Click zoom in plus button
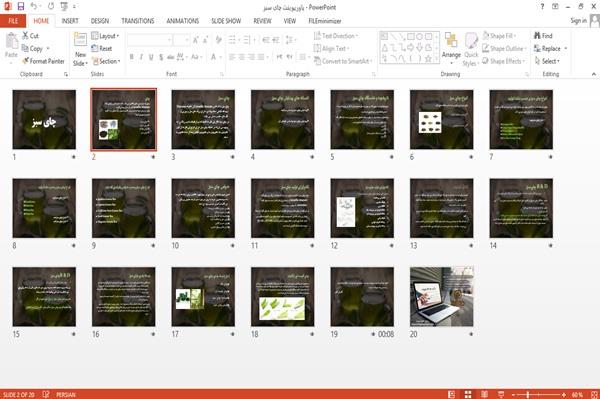This screenshot has height=399, width=600. pyautogui.click(x=564, y=394)
